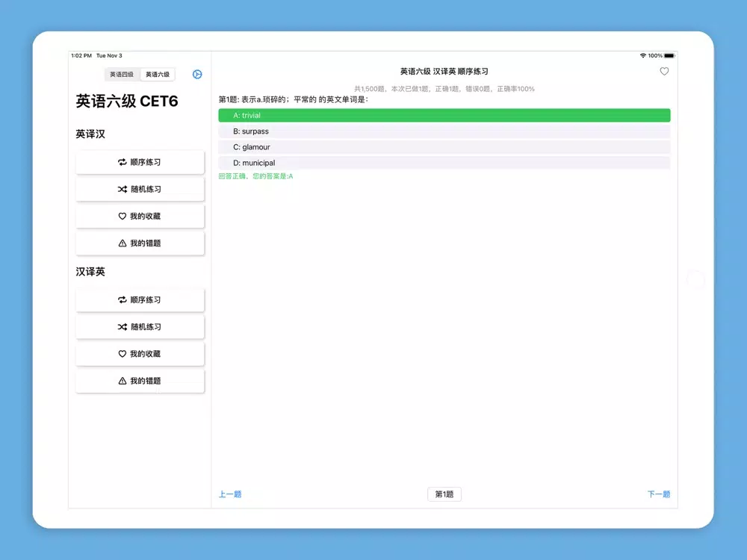Viewport: 747px width, 560px height.
Task: Choose answer A: trivial
Action: pos(444,115)
